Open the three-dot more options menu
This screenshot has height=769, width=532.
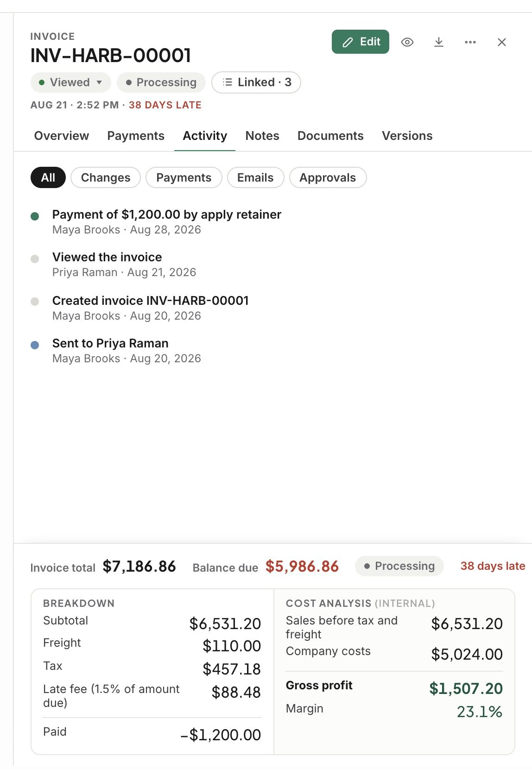pyautogui.click(x=470, y=42)
